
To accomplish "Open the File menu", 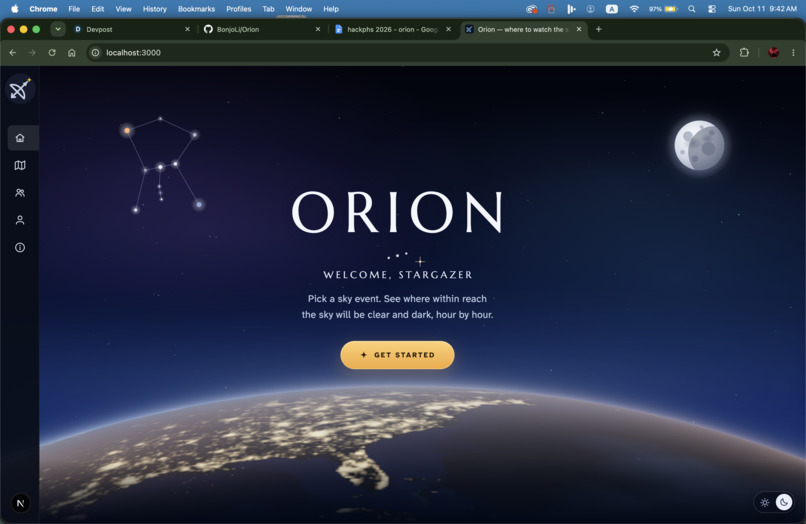I will [x=74, y=9].
